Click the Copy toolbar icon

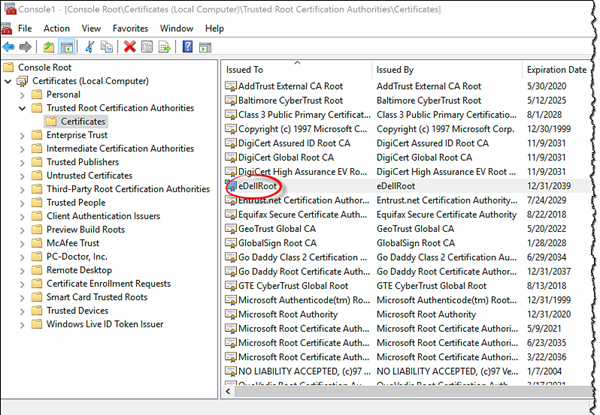[x=107, y=47]
